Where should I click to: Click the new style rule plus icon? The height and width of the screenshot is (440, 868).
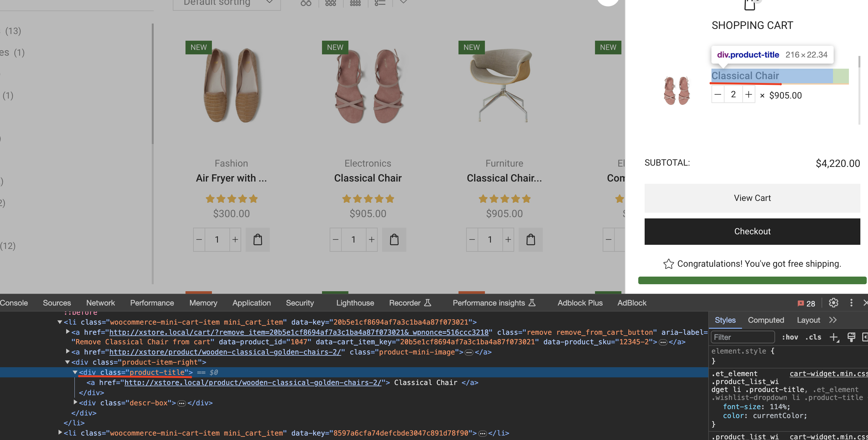(834, 337)
